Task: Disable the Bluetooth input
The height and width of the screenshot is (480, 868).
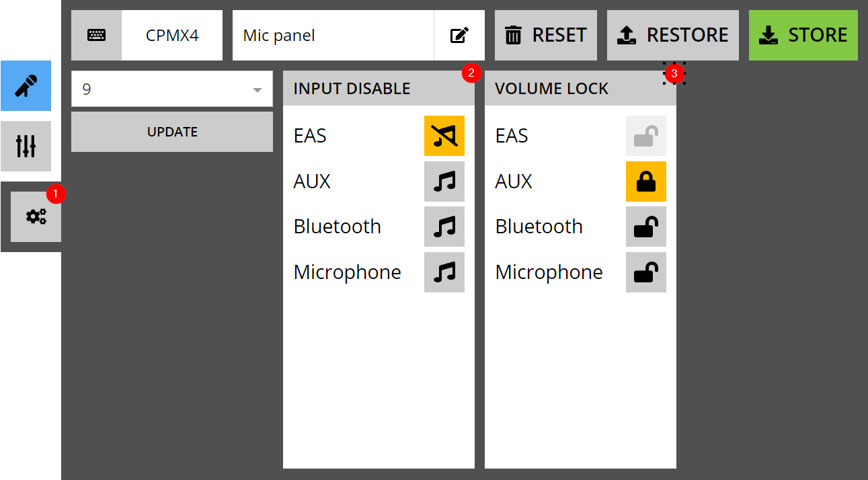Action: [444, 227]
